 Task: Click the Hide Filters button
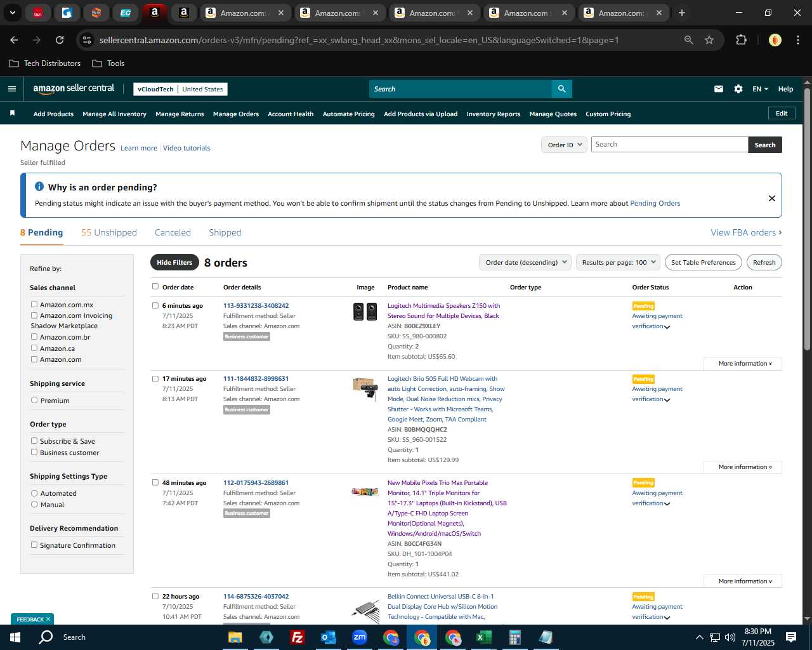tap(174, 262)
